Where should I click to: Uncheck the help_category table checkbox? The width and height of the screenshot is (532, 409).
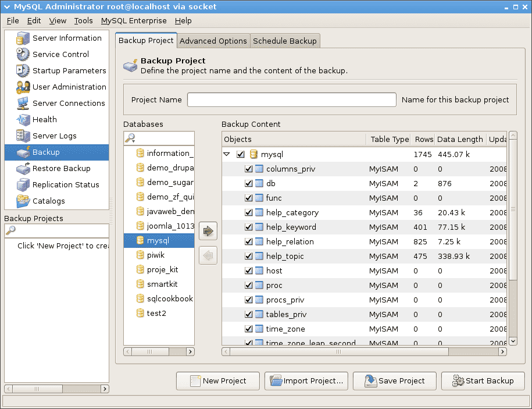[248, 212]
